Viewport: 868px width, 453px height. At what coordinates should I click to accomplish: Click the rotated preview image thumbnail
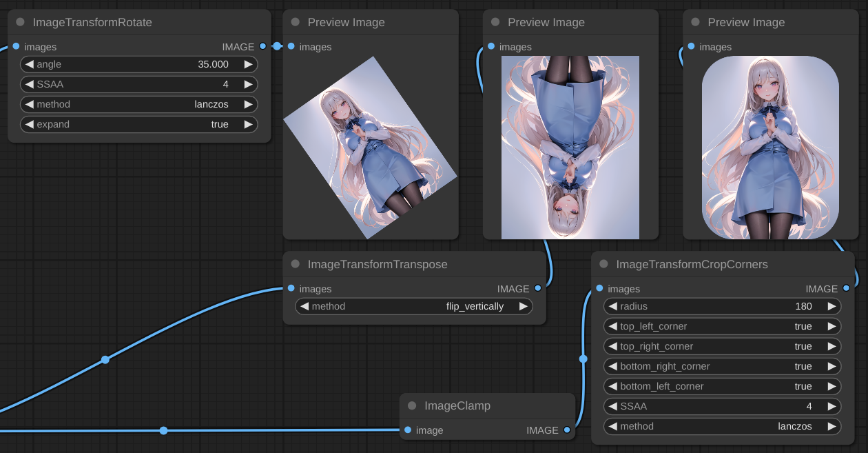371,148
